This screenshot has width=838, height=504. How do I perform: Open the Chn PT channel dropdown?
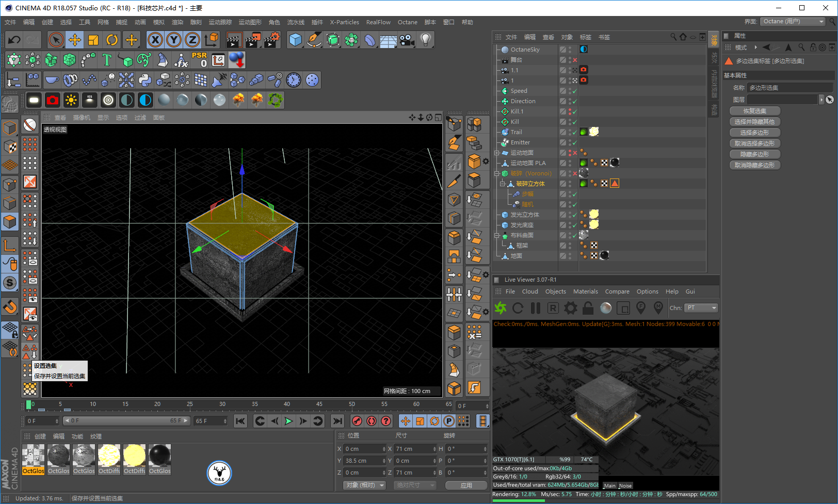point(701,308)
